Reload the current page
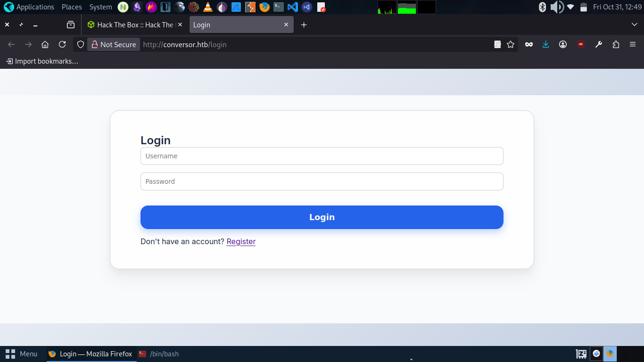The height and width of the screenshot is (362, 644). click(x=62, y=44)
